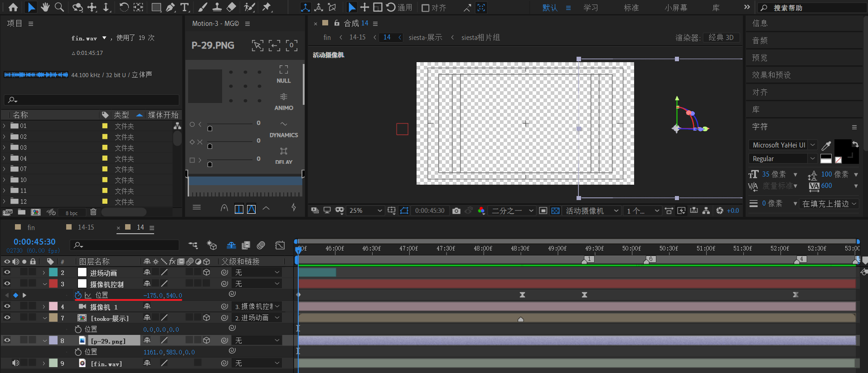Hide the p-29.png layer
The height and width of the screenshot is (373, 868).
[7, 340]
